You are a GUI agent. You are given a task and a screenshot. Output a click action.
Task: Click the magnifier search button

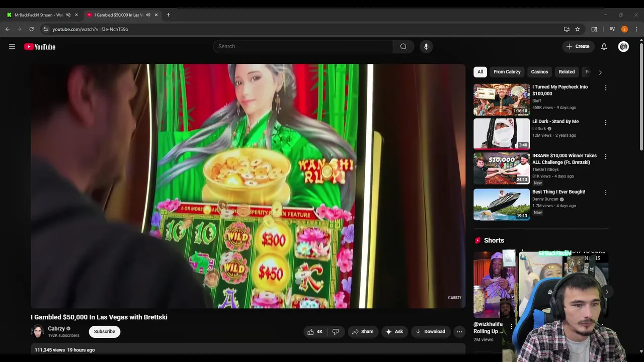tap(403, 46)
